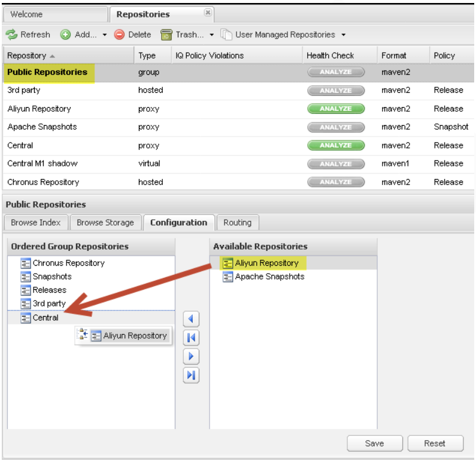Viewport: 476px width, 461px height.
Task: Click the Format column header
Action: [x=404, y=56]
